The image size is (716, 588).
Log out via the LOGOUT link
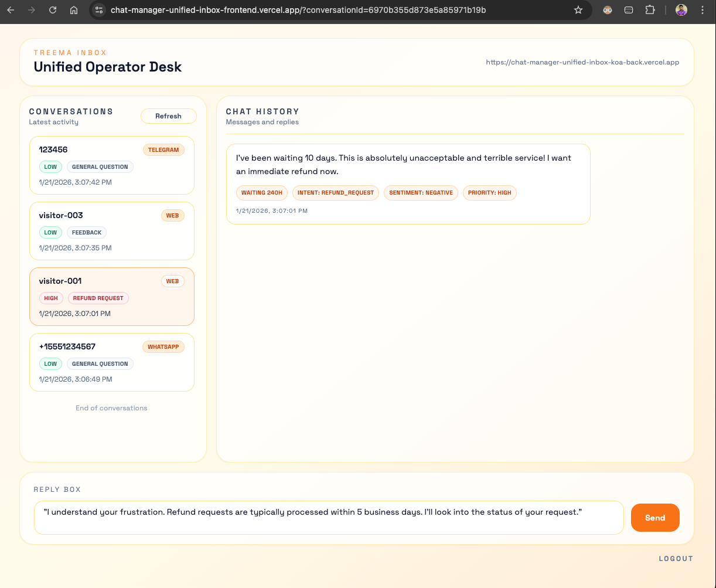click(676, 559)
